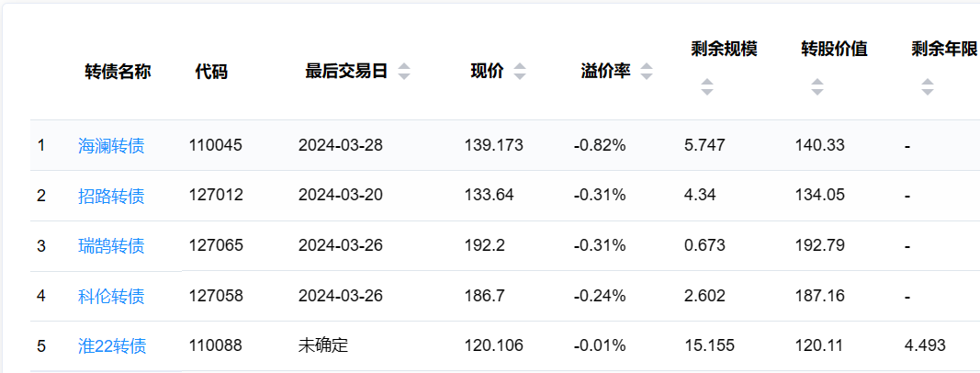Image resolution: width=980 pixels, height=373 pixels.
Task: Click 未确定 cell in row 5
Action: (323, 346)
